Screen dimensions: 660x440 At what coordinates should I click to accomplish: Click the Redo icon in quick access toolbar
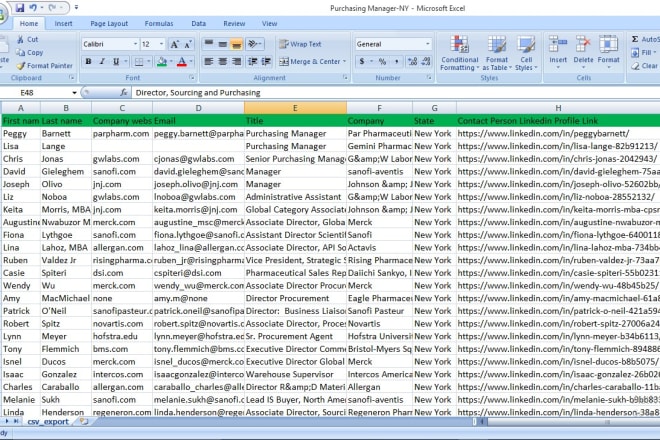[x=52, y=7]
